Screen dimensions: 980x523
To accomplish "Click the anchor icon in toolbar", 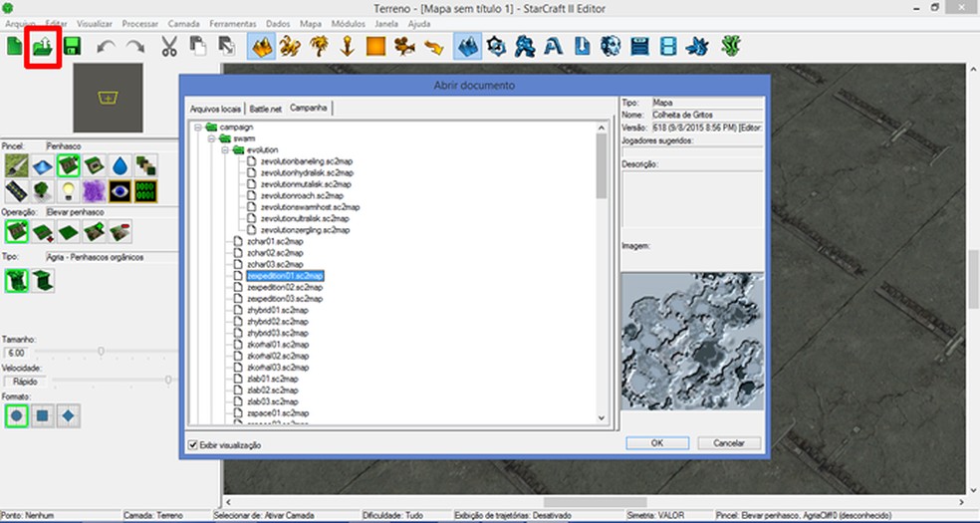I will pos(348,47).
